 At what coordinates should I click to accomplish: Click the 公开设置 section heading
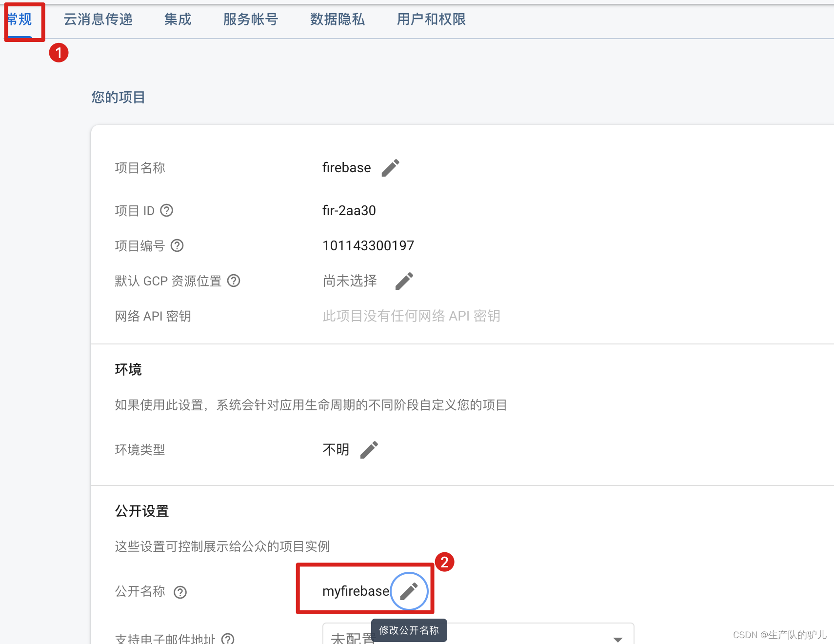pos(142,511)
